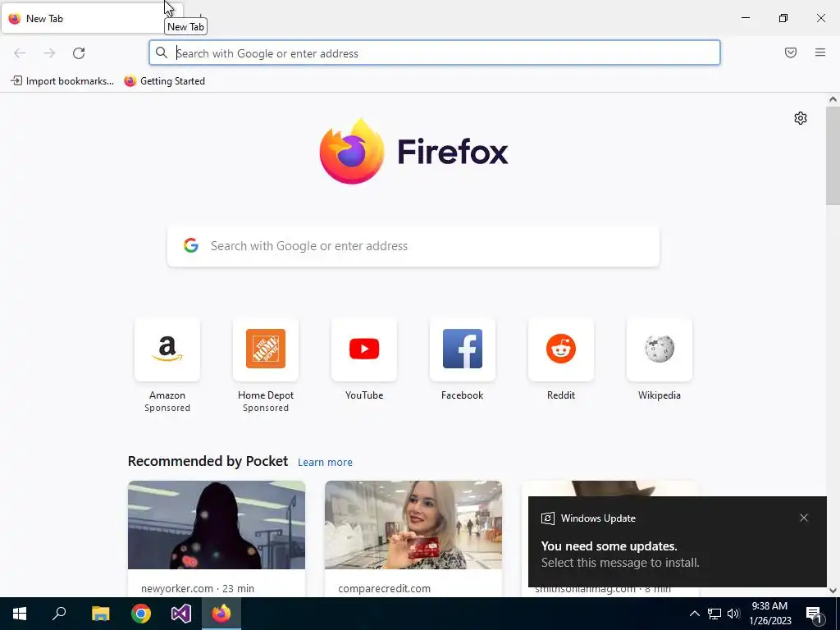Open the comparecredit.com Pocket story thumbnail
Screen dimensions: 840x630
[413, 525]
